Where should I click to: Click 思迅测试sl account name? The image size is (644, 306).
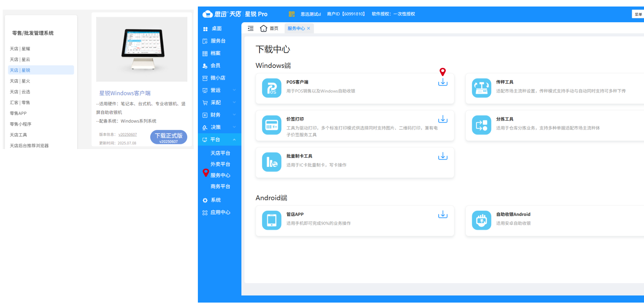(311, 14)
